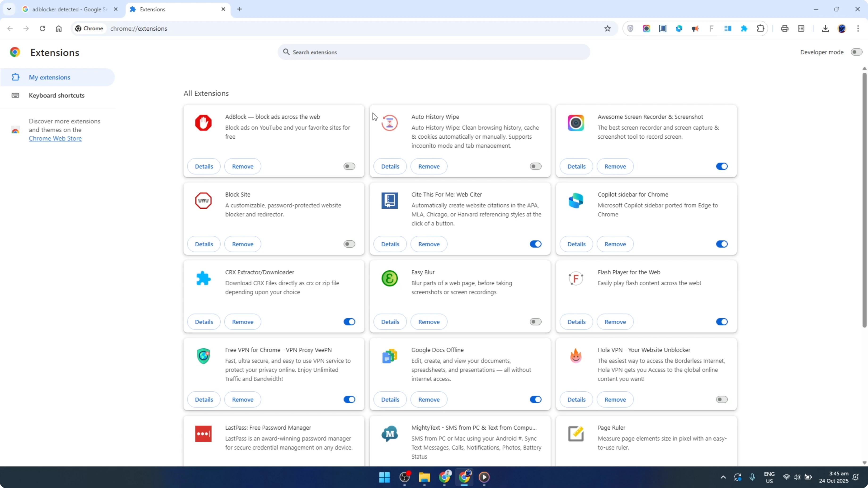Click the print icon in the toolbar

click(x=785, y=28)
